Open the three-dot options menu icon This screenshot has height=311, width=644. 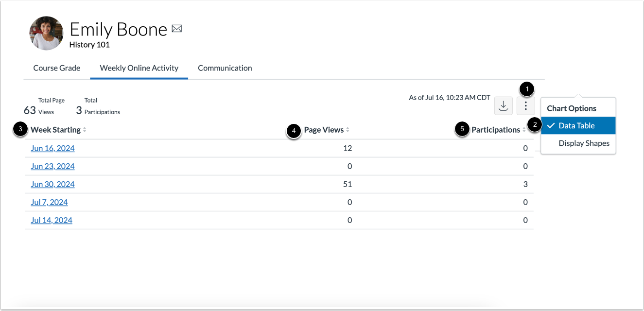tap(525, 105)
